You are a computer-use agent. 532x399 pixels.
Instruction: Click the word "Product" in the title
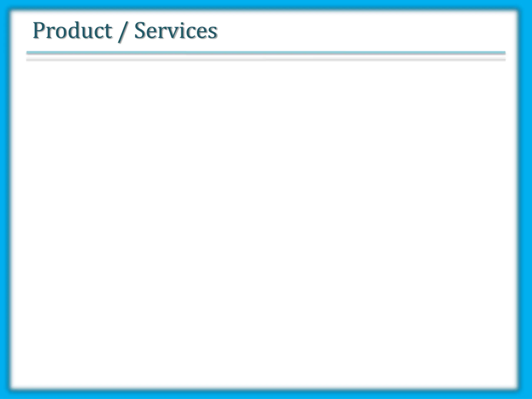click(x=72, y=31)
